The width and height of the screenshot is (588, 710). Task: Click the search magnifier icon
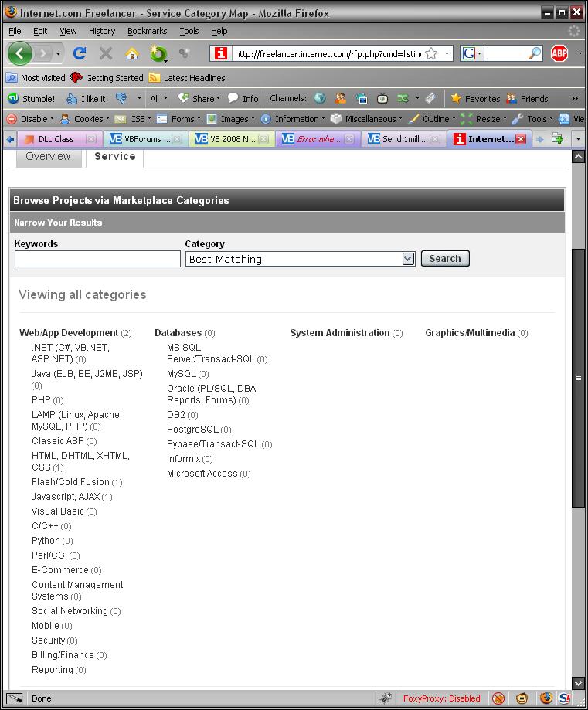click(x=535, y=53)
